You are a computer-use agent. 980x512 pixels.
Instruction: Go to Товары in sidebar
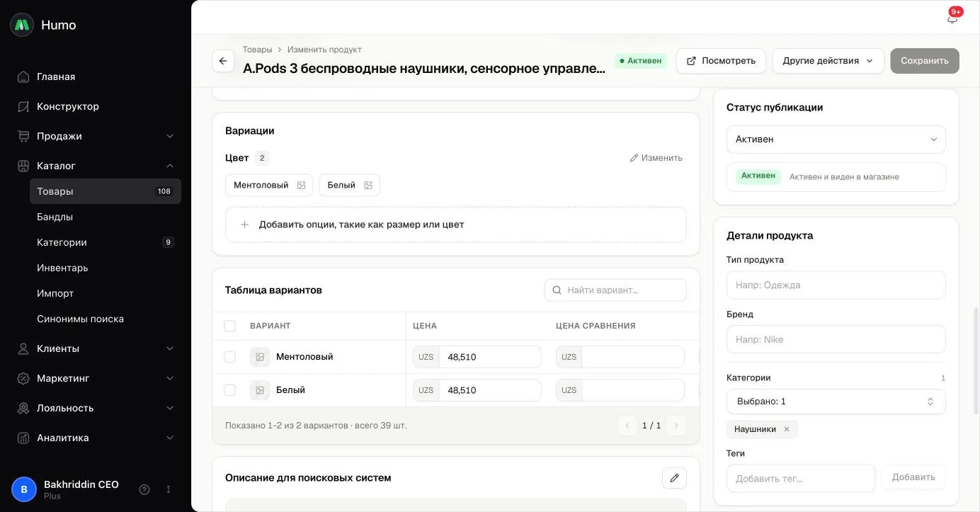click(106, 191)
